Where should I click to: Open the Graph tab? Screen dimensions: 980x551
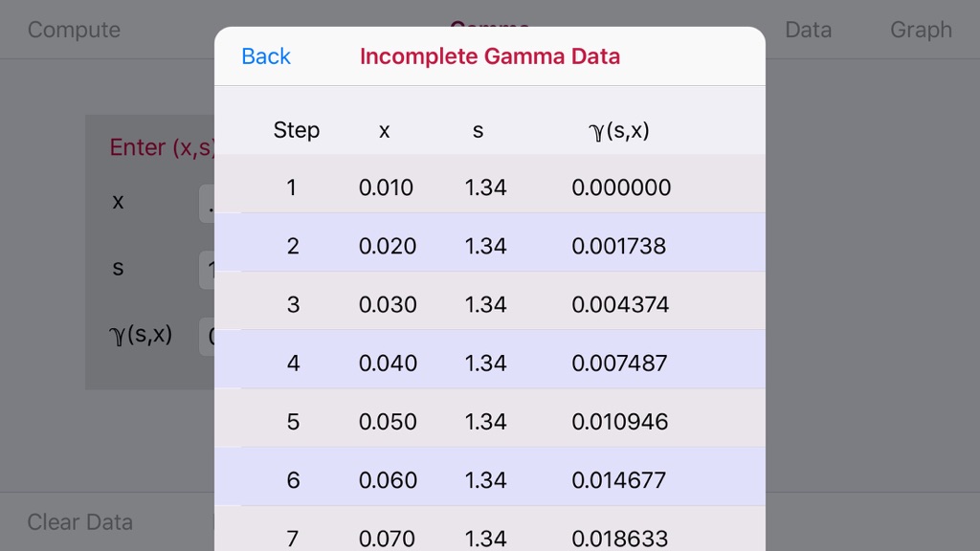pos(921,30)
